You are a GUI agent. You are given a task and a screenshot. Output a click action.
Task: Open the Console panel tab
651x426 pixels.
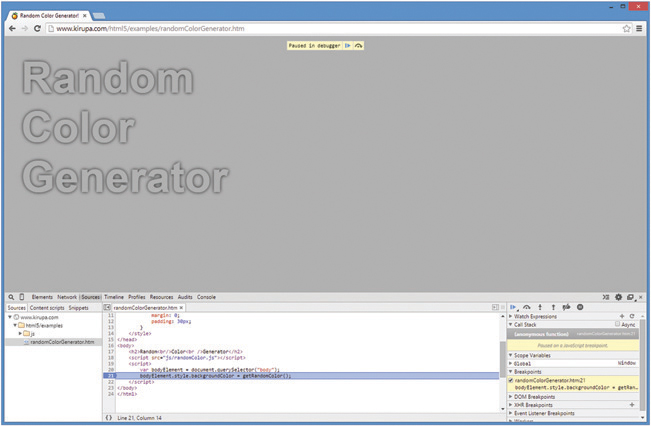(x=206, y=297)
